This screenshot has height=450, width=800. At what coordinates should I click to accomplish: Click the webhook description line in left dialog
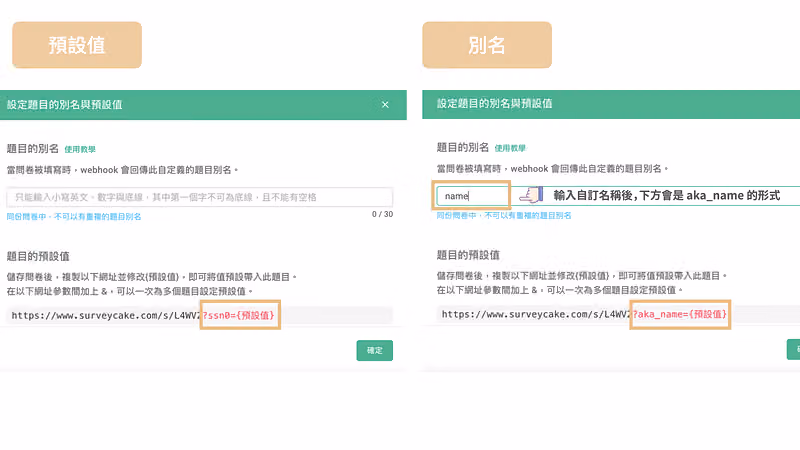point(122,170)
